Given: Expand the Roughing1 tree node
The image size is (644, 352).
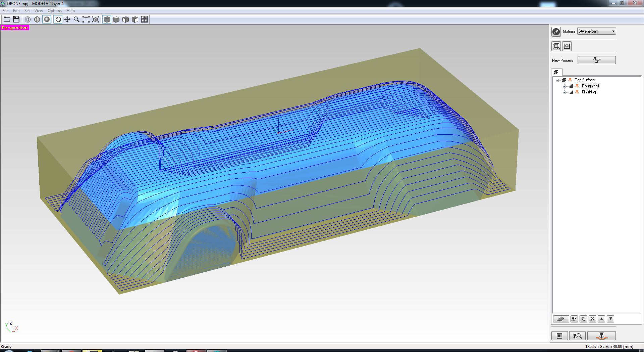Looking at the screenshot, I should point(564,86).
